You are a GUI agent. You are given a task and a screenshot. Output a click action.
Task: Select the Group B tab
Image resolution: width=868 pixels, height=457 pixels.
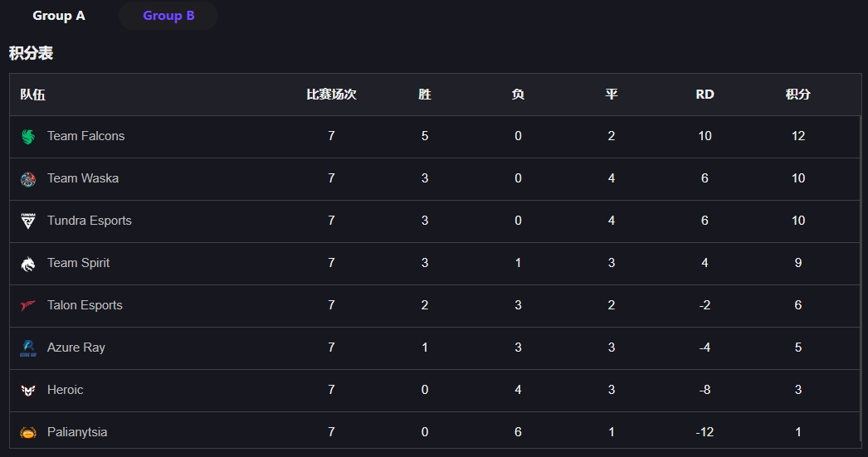168,16
